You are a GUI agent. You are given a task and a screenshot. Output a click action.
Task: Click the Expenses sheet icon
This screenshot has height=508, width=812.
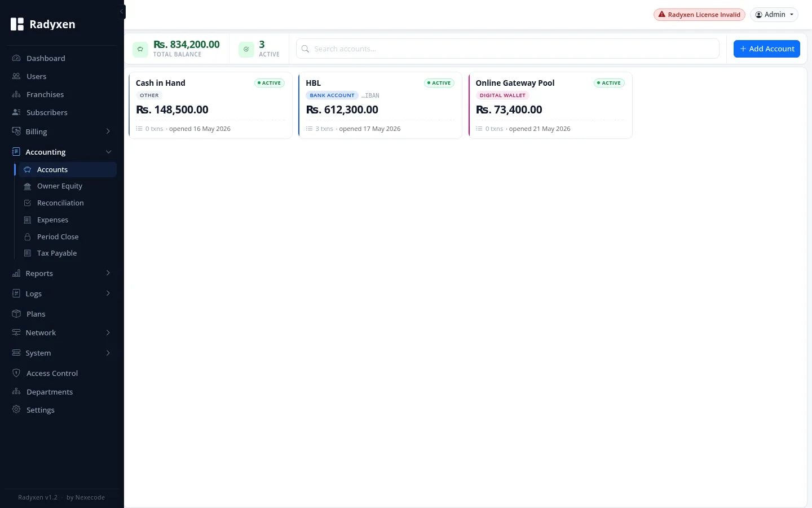click(x=27, y=220)
